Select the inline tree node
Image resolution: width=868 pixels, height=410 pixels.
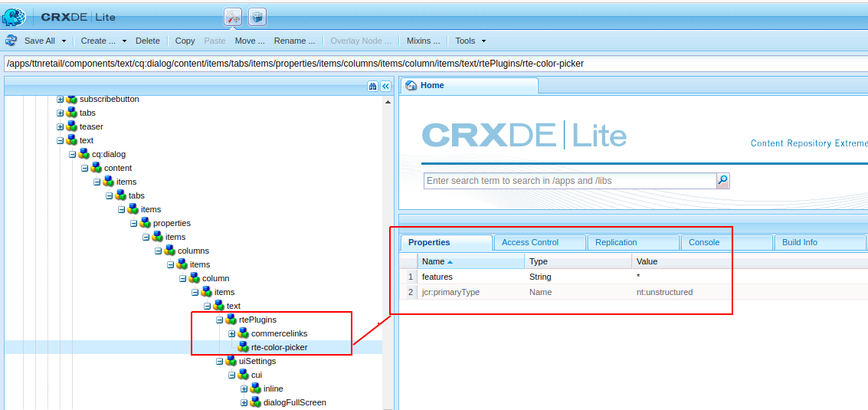pos(274,389)
